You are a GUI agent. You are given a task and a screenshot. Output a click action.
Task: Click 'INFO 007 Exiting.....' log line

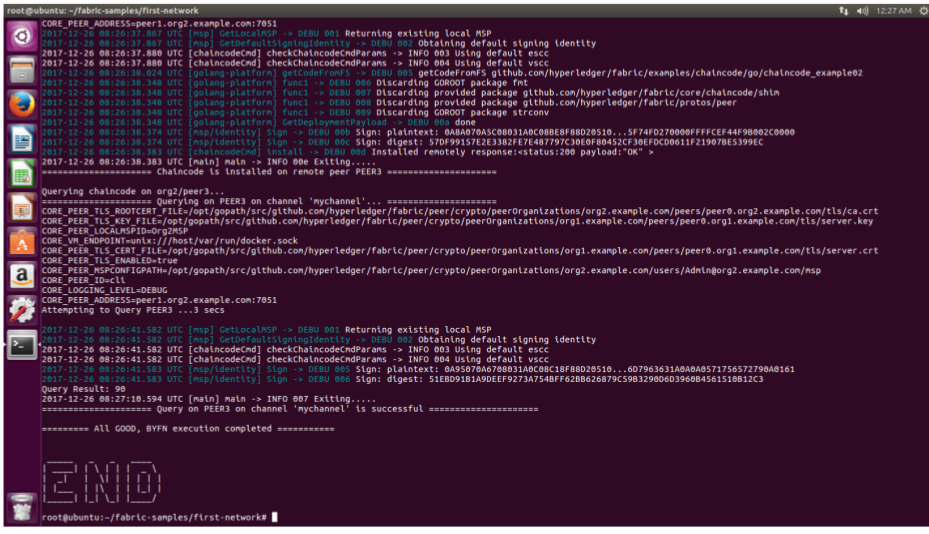tap(209, 399)
